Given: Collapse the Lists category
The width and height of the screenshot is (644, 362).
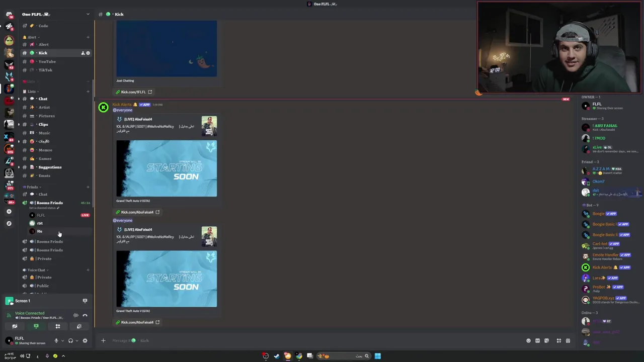Looking at the screenshot, I should (x=31, y=92).
